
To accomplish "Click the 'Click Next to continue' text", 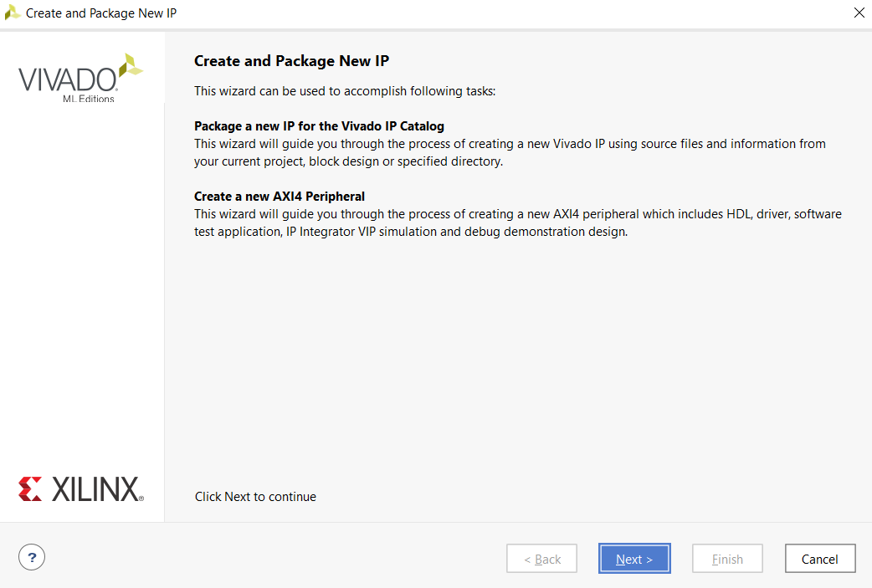I will [x=254, y=496].
